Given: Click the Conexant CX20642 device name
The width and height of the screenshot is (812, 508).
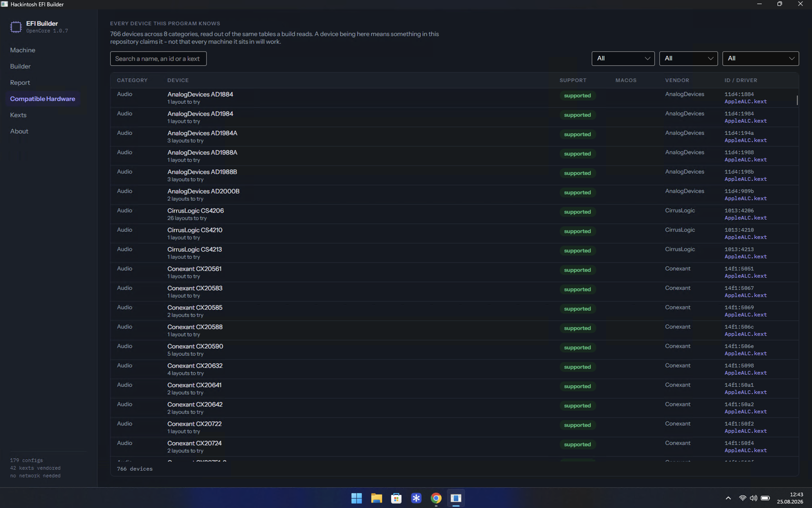Looking at the screenshot, I should (x=195, y=405).
